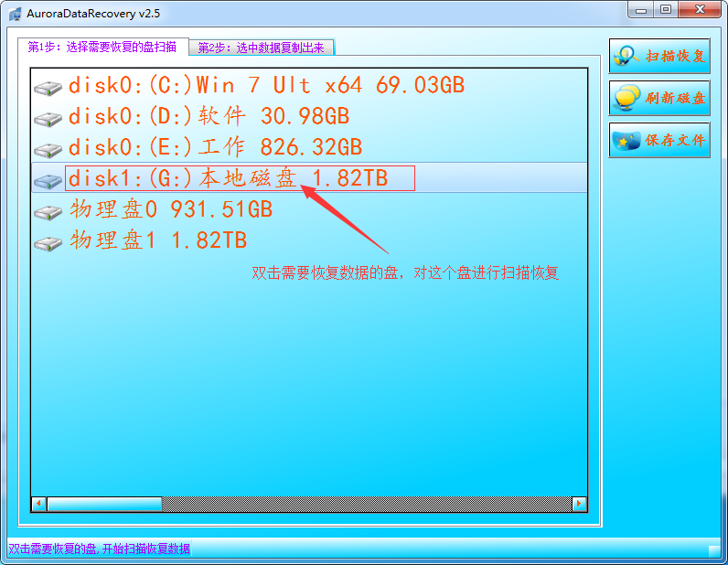This screenshot has height=565, width=728.
Task: Open the 第1步 选择需要恢复的盘扫描 tab
Action: (102, 47)
